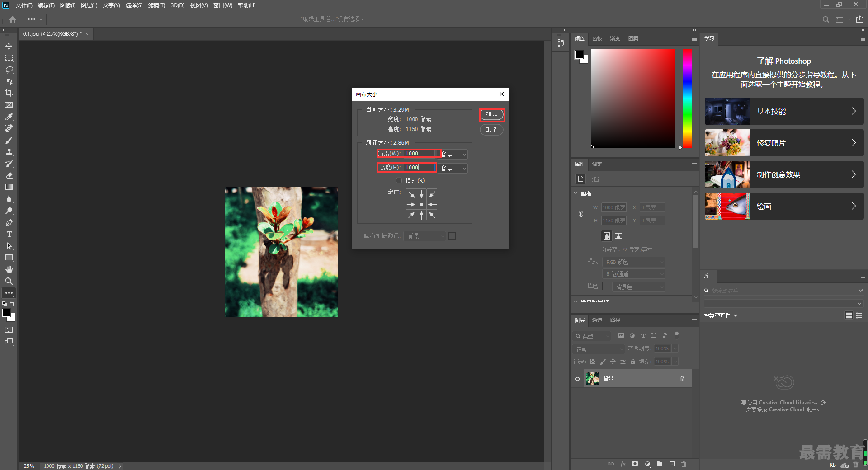The height and width of the screenshot is (470, 868).
Task: Select the Healing Brush tool
Action: 9,128
